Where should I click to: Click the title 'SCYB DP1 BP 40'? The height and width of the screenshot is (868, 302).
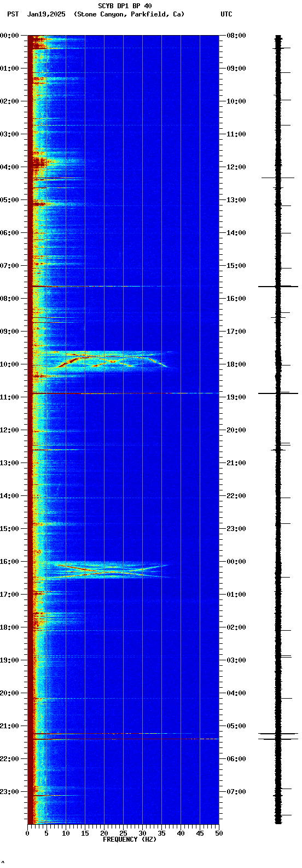pyautogui.click(x=125, y=6)
